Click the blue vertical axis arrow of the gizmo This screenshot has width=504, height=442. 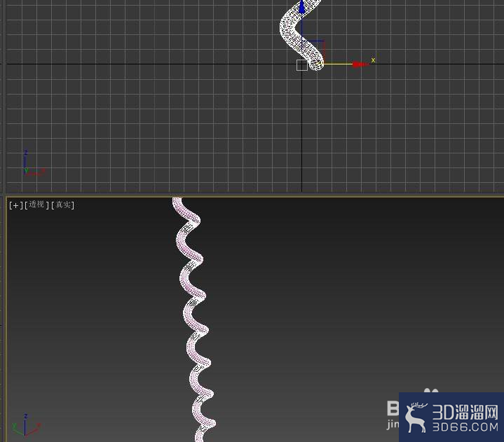(301, 7)
